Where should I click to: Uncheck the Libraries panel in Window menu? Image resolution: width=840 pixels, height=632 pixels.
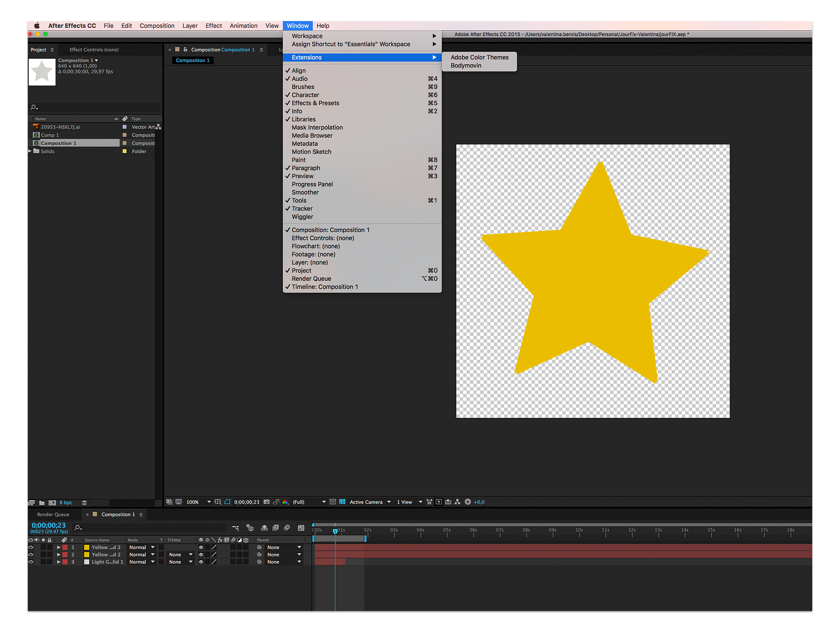pos(303,120)
